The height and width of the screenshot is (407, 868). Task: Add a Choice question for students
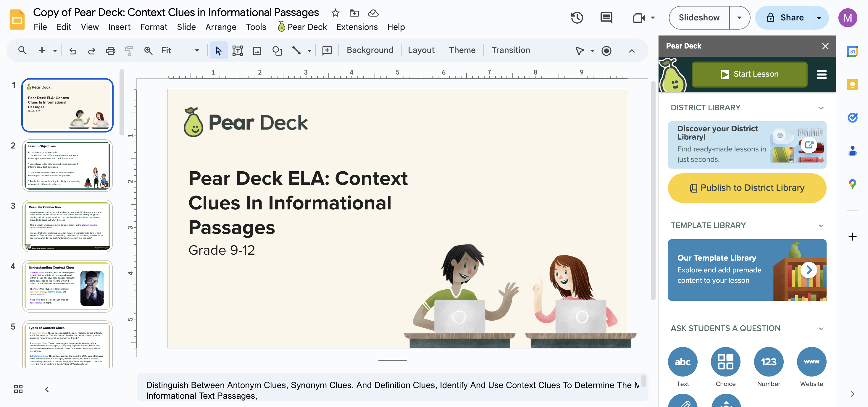725,361
